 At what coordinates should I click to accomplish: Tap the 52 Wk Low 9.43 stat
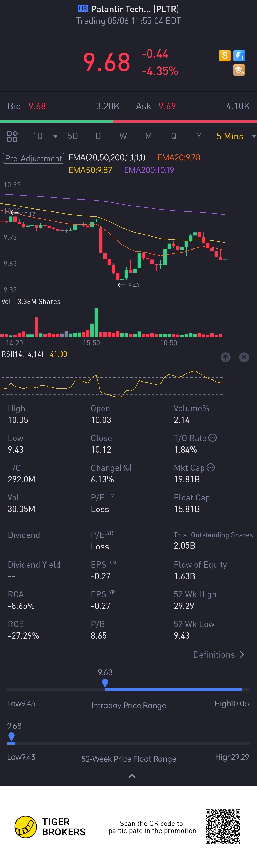(194, 629)
